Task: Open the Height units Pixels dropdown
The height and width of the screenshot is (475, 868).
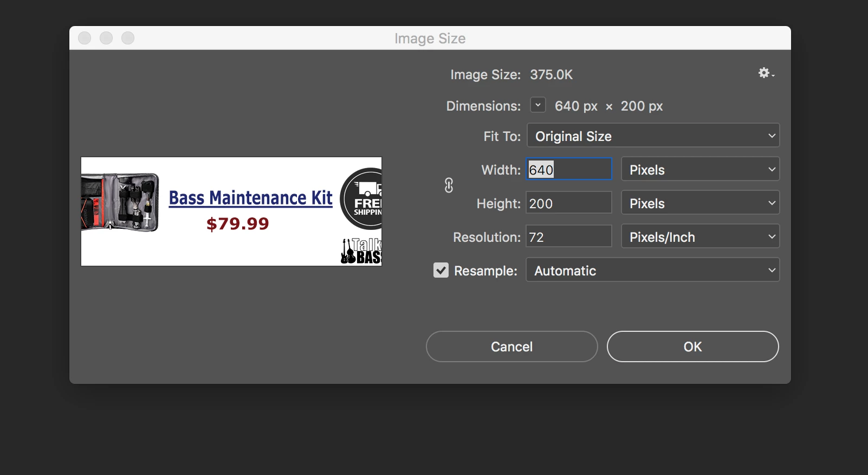Action: 700,203
